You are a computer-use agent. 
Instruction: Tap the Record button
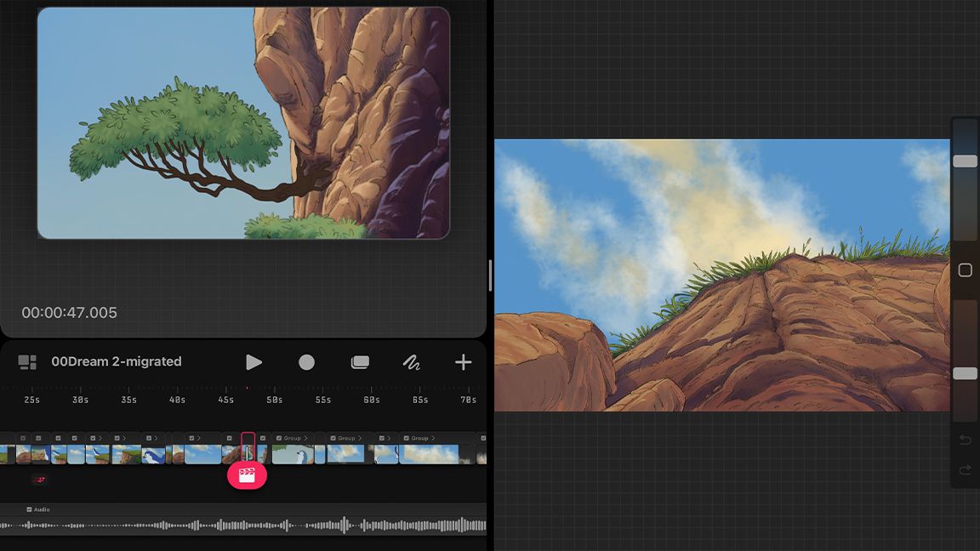[x=306, y=361]
